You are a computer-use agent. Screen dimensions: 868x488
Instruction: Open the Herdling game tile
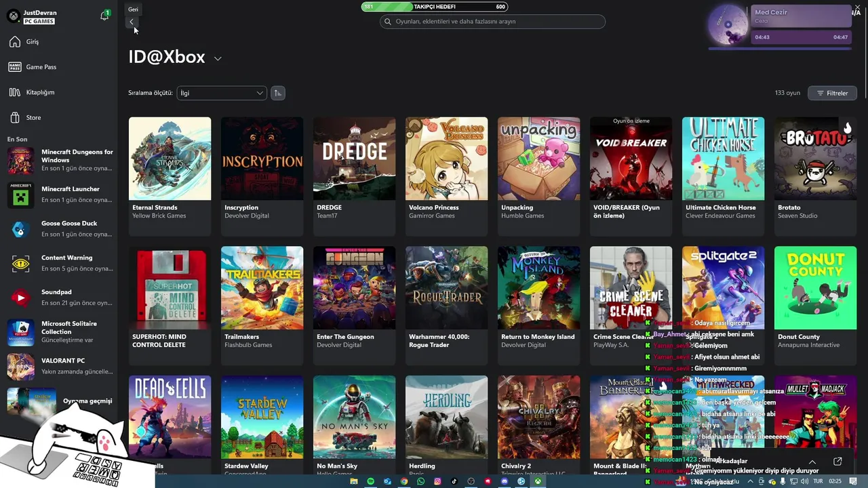pyautogui.click(x=446, y=425)
